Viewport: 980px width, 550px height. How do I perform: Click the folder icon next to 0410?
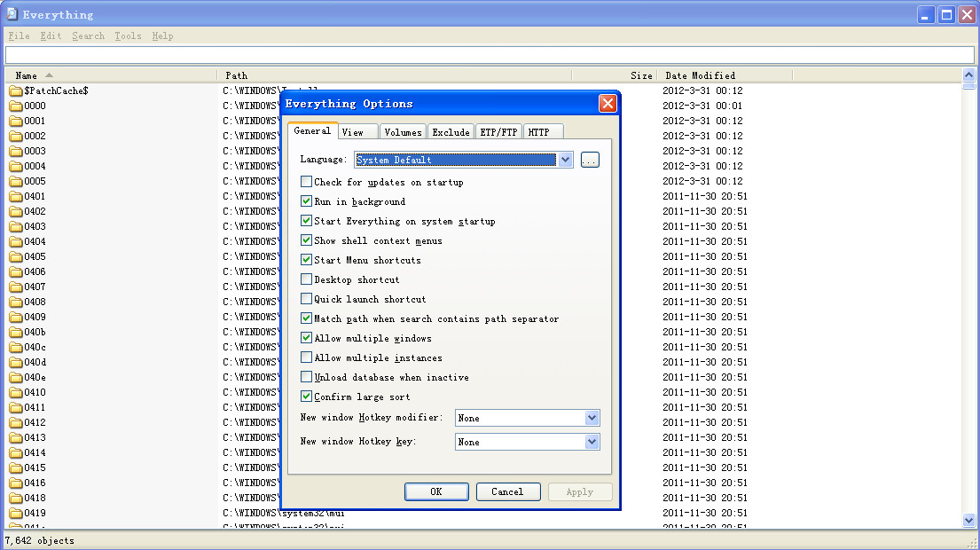point(16,392)
